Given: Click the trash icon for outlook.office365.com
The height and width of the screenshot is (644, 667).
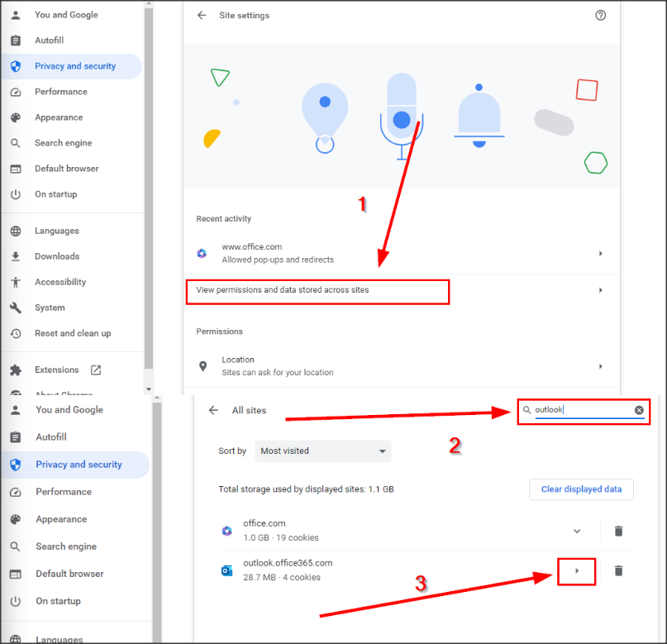Looking at the screenshot, I should [x=618, y=570].
